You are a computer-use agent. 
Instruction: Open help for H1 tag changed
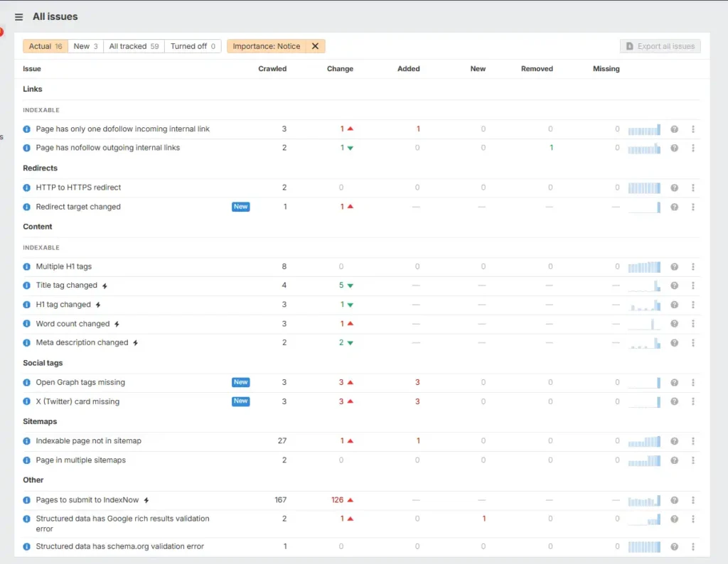pos(674,305)
